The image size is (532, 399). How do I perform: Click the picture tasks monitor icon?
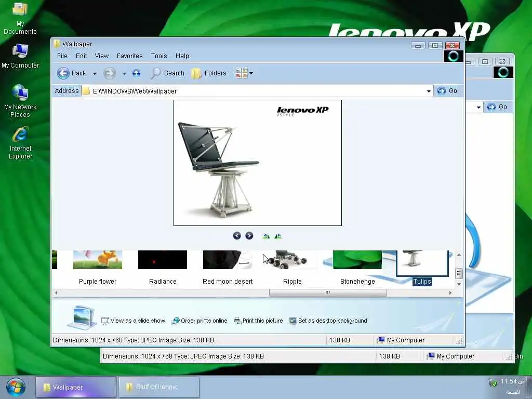coord(82,317)
